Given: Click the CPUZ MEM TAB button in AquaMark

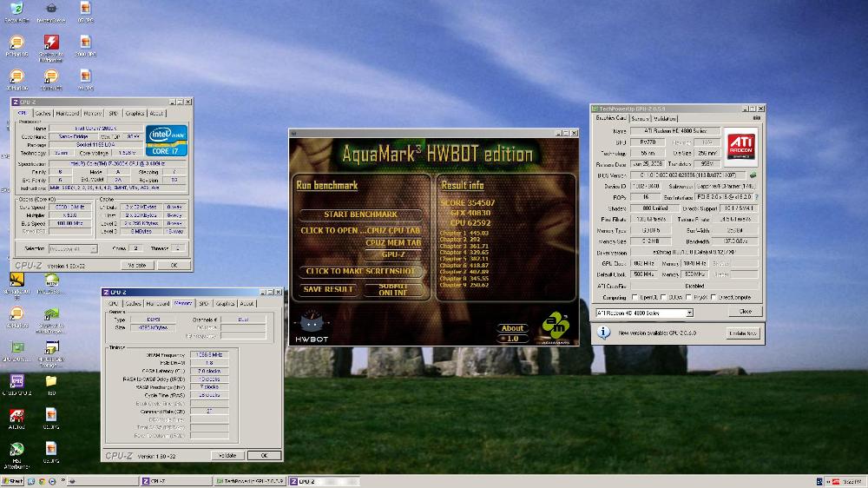Looking at the screenshot, I should point(393,242).
